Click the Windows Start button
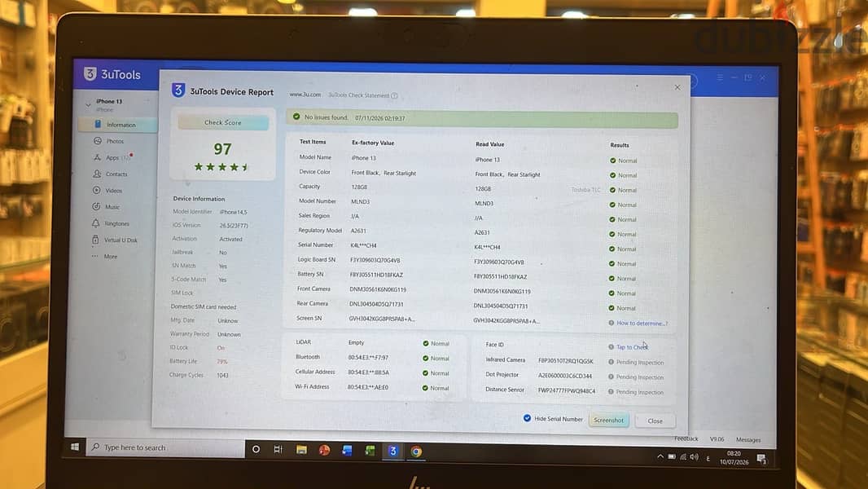 [75, 447]
